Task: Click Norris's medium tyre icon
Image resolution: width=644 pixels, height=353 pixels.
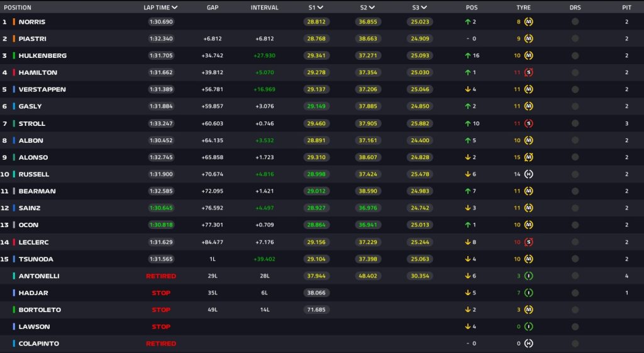Action: (529, 21)
